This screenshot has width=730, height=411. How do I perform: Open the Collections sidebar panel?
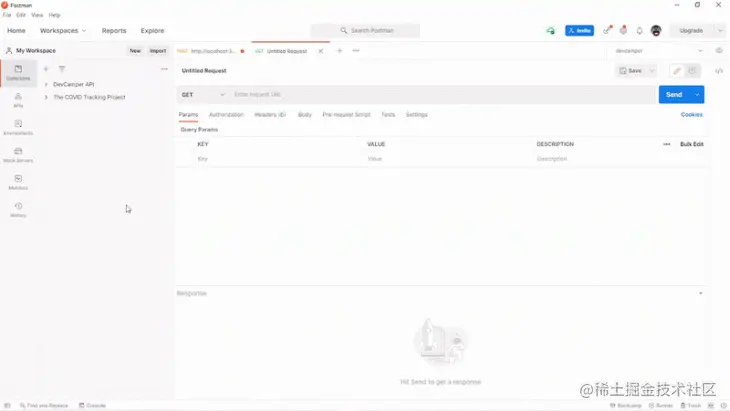pyautogui.click(x=18, y=73)
